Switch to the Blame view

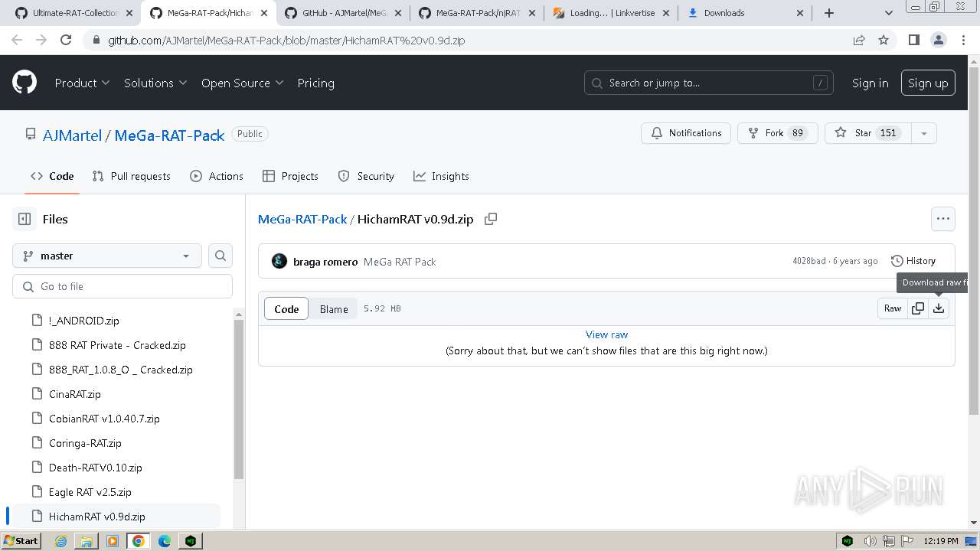pos(334,308)
